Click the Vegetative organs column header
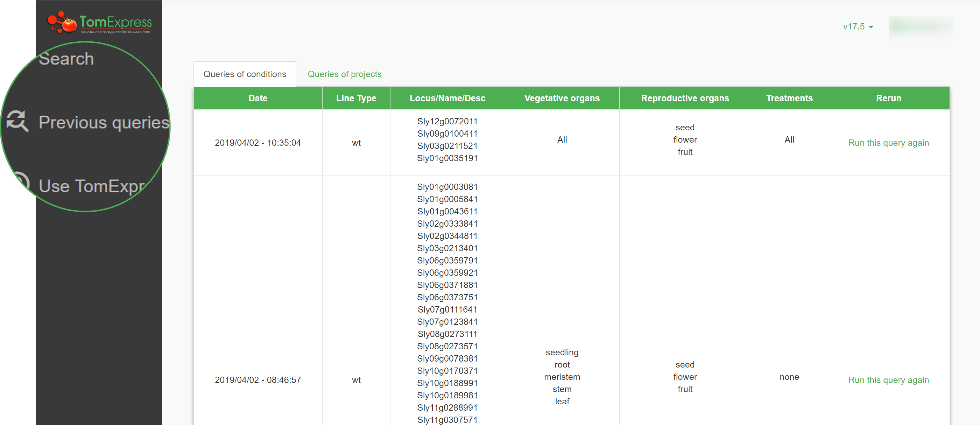The image size is (980, 425). point(562,98)
